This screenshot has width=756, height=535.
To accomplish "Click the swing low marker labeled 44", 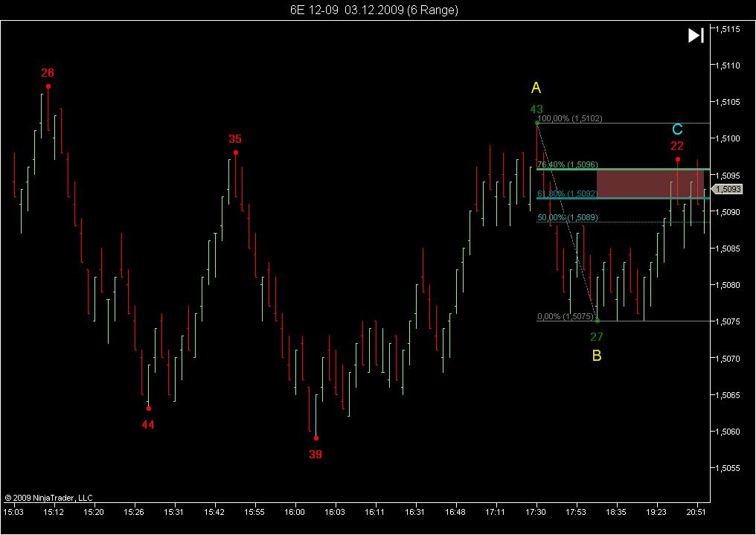I will click(149, 409).
